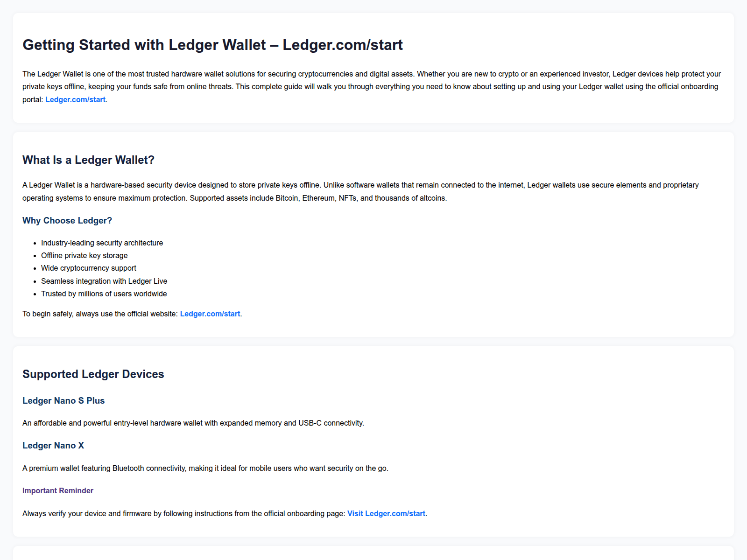Image resolution: width=747 pixels, height=560 pixels.
Task: Click the "Getting Started with Ledger Wallet" title
Action: [x=212, y=45]
